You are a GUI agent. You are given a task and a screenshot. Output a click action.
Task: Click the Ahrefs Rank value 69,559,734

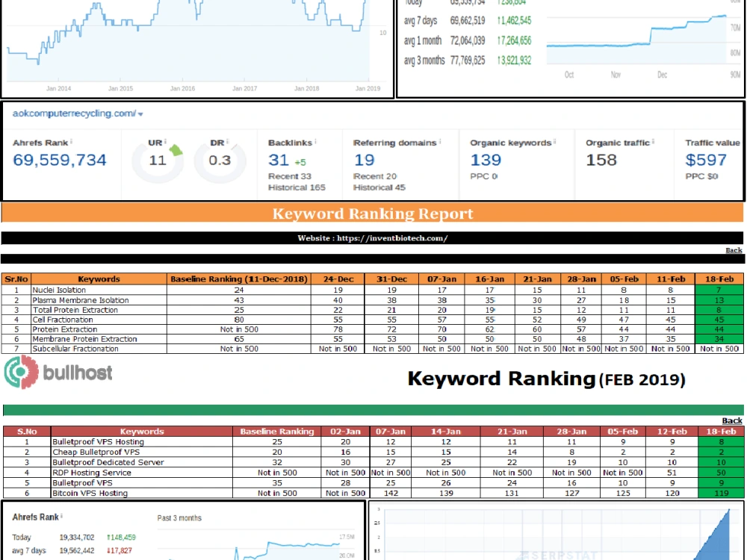click(x=60, y=160)
